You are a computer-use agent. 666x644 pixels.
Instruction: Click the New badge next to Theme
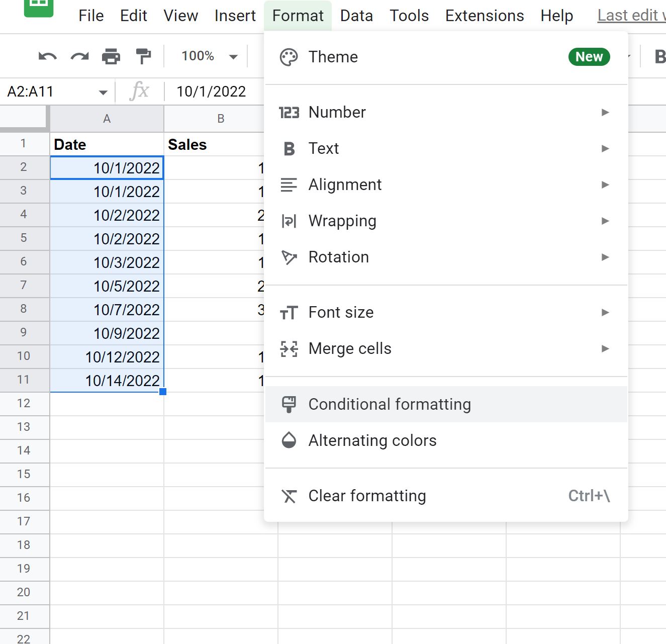(x=589, y=57)
